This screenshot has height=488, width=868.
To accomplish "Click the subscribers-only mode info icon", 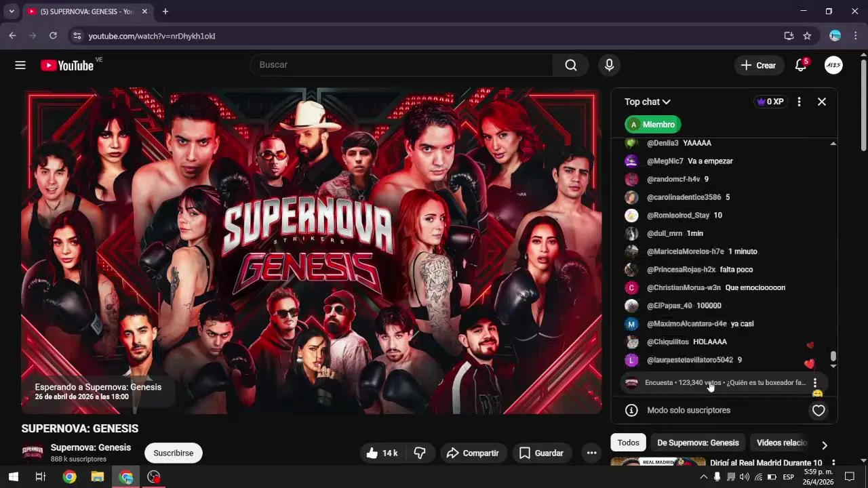I will (x=631, y=410).
